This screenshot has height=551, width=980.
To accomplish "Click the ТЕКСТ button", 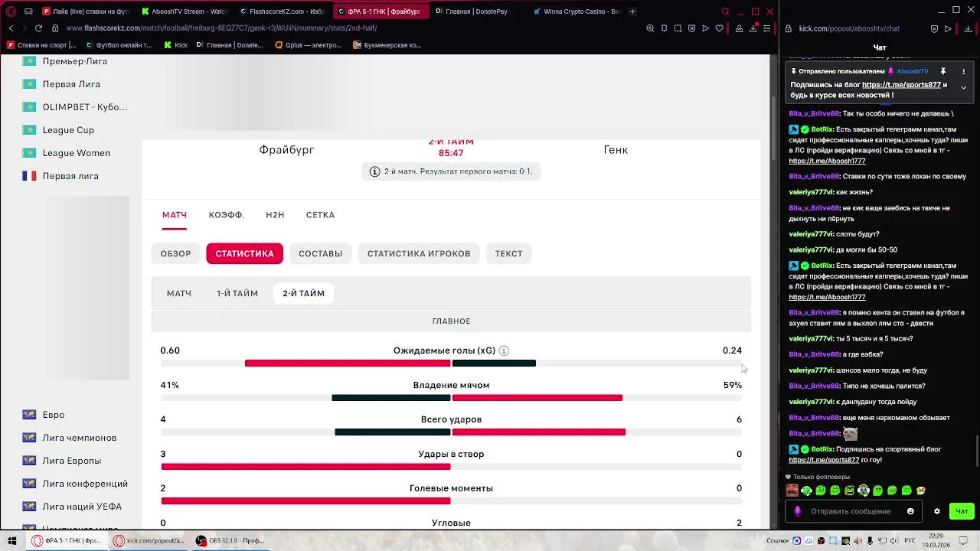I will [508, 253].
